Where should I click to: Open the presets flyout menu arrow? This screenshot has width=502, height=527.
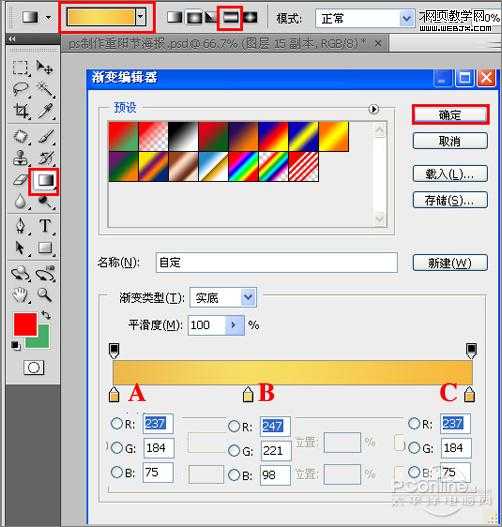tap(373, 109)
